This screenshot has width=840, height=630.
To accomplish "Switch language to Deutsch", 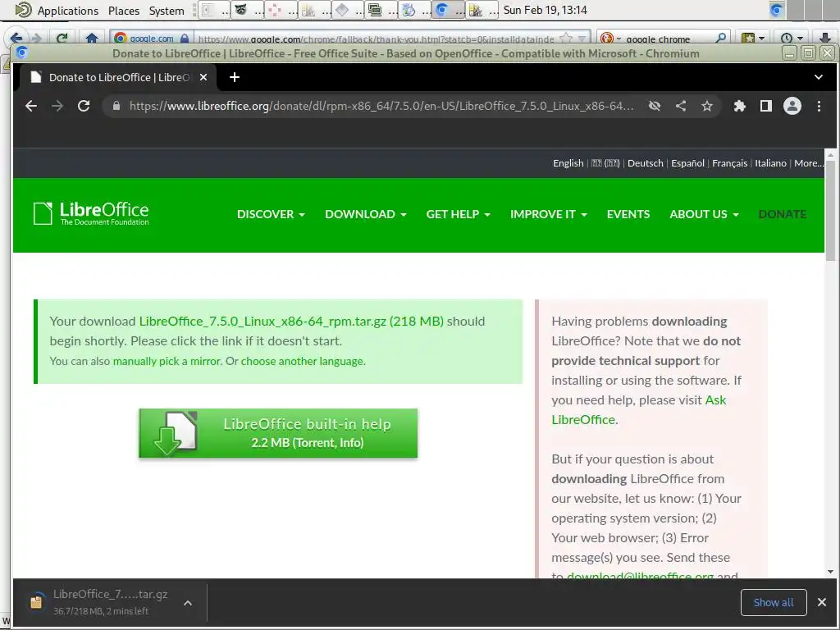I will pos(645,163).
